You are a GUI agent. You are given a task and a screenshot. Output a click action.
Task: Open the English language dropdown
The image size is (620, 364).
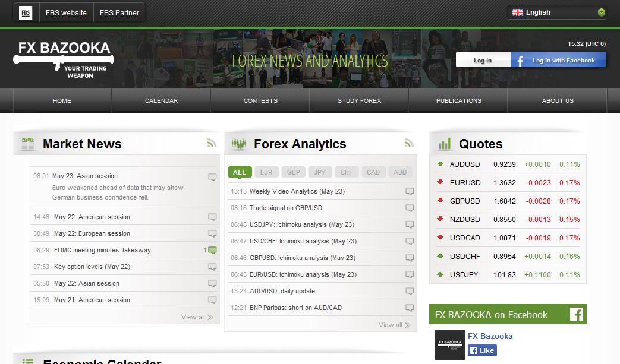pyautogui.click(x=557, y=12)
